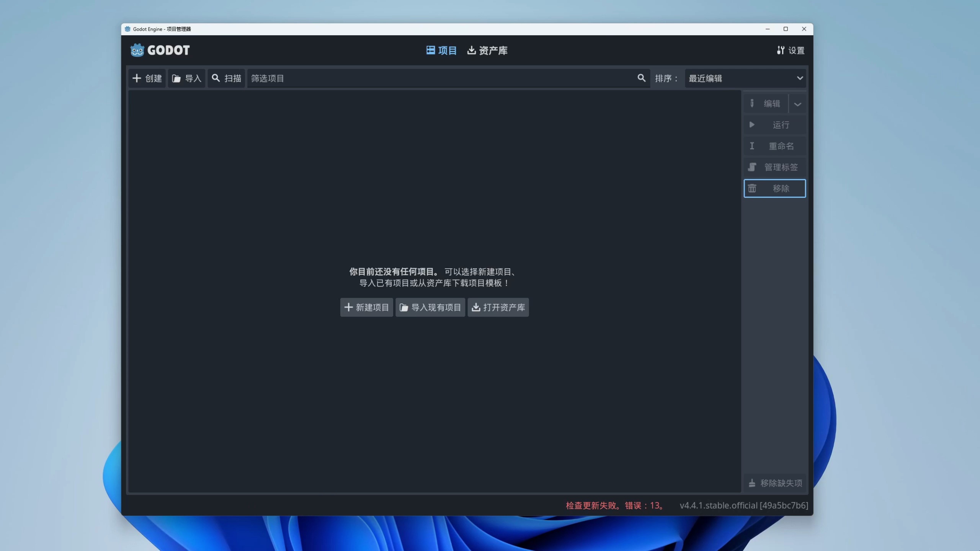Click the 打开资产库 button
This screenshot has height=551, width=980.
[x=498, y=307]
